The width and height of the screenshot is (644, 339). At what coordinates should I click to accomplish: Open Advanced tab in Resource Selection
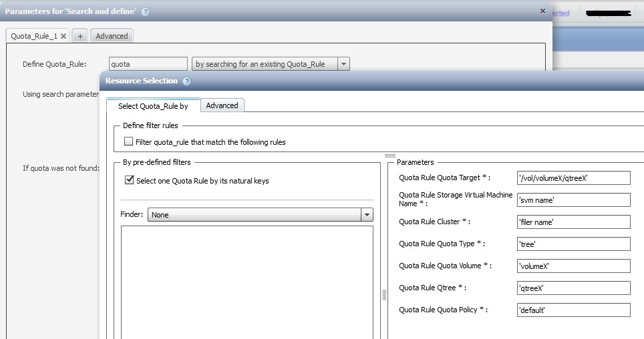click(x=222, y=105)
